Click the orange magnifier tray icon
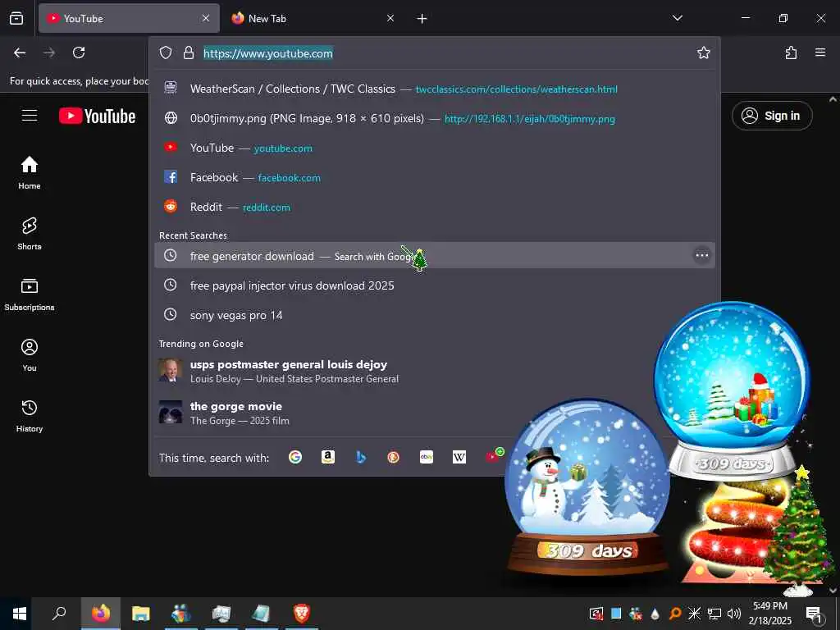 point(675,614)
